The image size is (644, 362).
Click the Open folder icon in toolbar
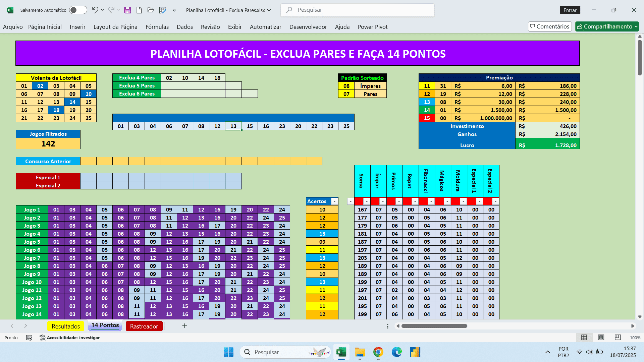[x=151, y=10]
